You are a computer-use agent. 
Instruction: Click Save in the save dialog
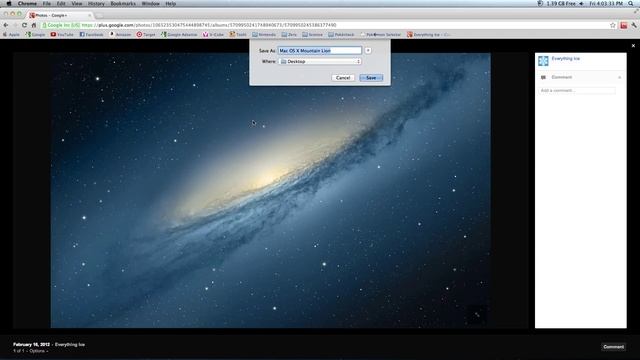[x=371, y=78]
